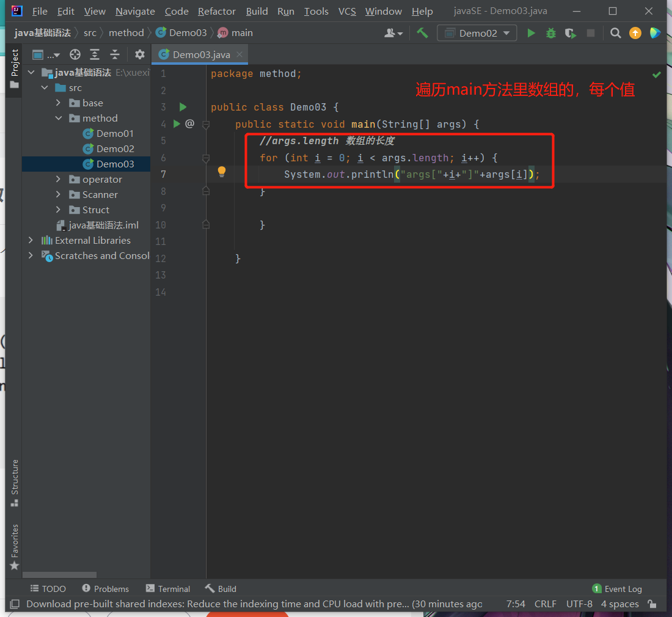The image size is (672, 617).
Task: Collapse all in Project tree
Action: point(114,54)
